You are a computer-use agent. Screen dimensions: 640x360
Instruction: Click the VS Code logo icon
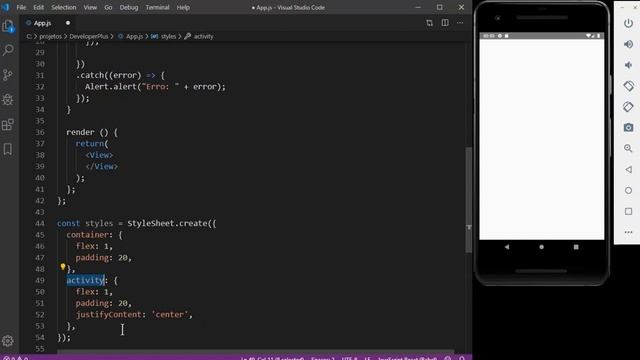click(5, 7)
